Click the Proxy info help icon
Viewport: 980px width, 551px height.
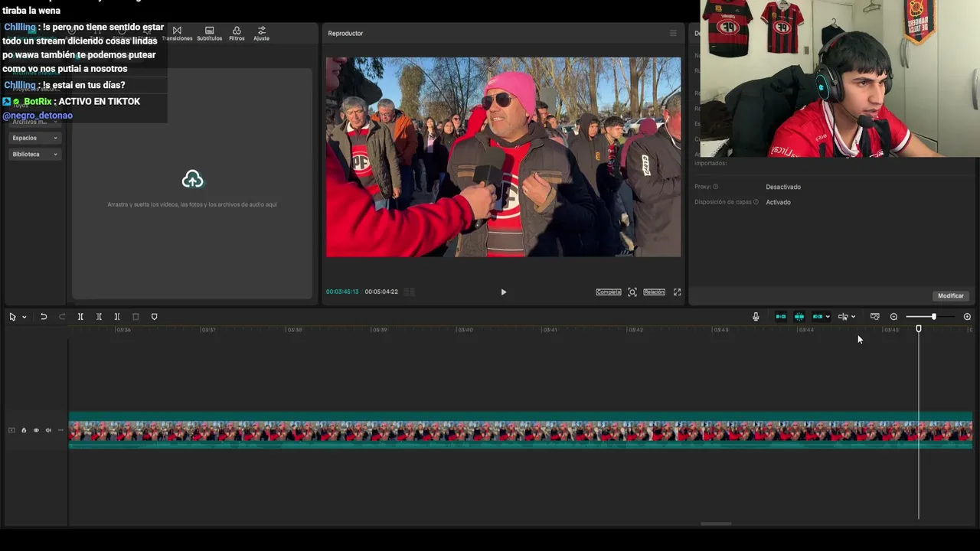(x=716, y=187)
